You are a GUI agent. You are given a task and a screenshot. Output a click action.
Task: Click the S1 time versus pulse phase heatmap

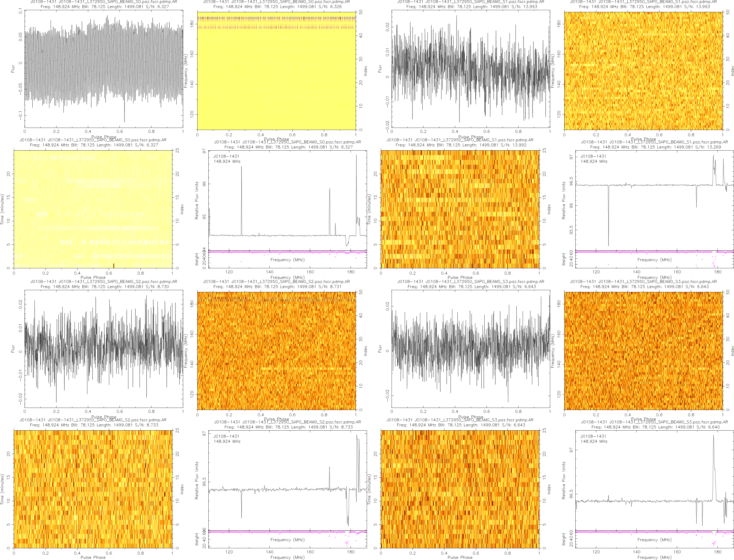[x=460, y=209]
